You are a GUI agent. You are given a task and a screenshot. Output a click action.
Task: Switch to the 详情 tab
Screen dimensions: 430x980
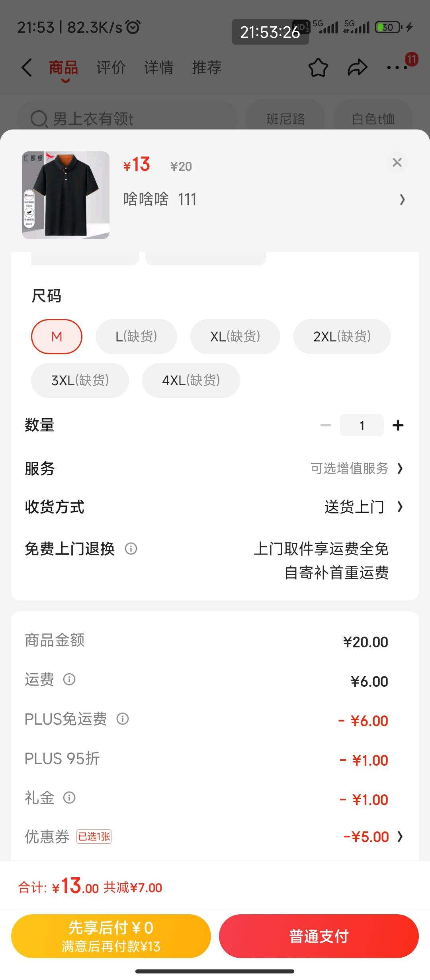(158, 67)
